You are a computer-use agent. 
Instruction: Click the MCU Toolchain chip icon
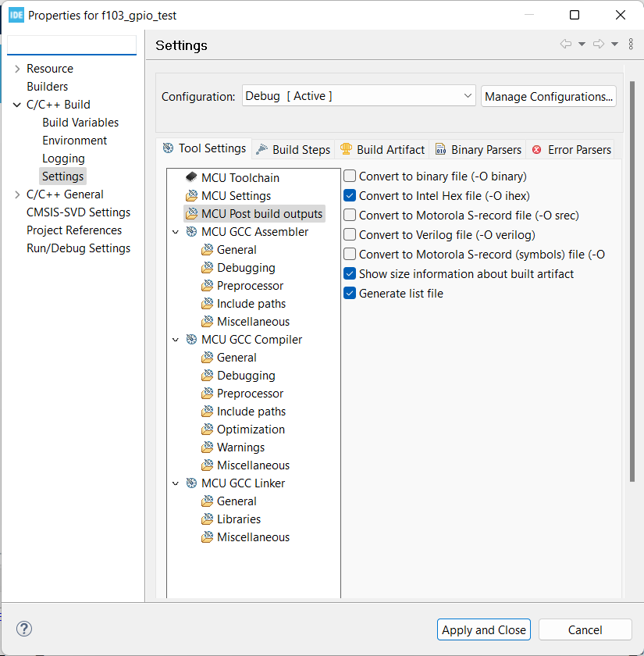tap(191, 177)
